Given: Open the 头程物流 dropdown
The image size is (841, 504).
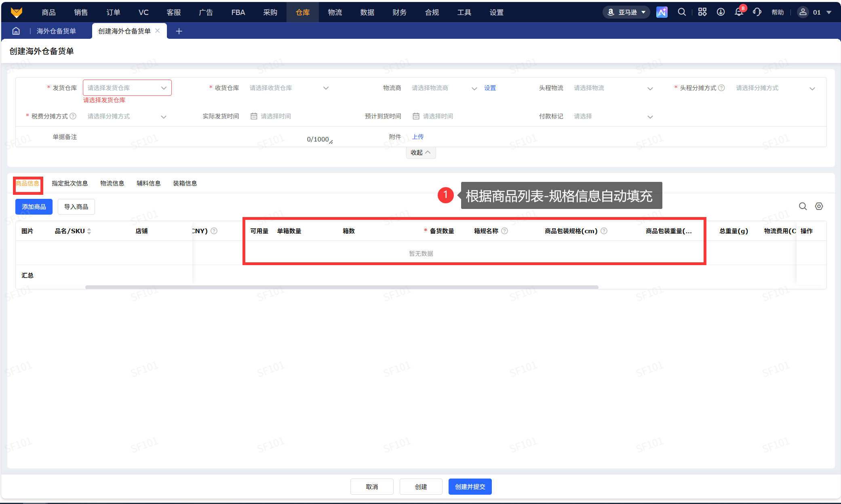Looking at the screenshot, I should coord(613,88).
